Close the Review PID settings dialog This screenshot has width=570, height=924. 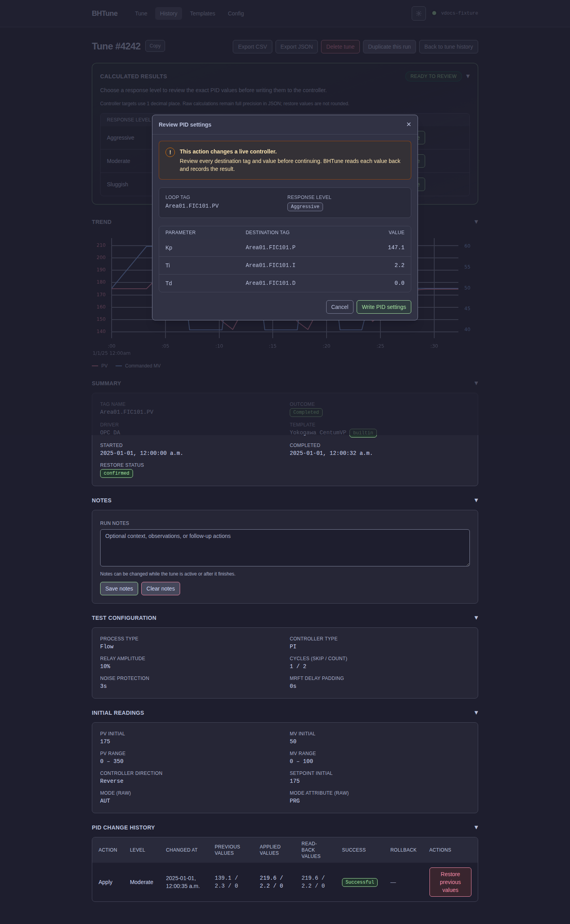point(408,124)
